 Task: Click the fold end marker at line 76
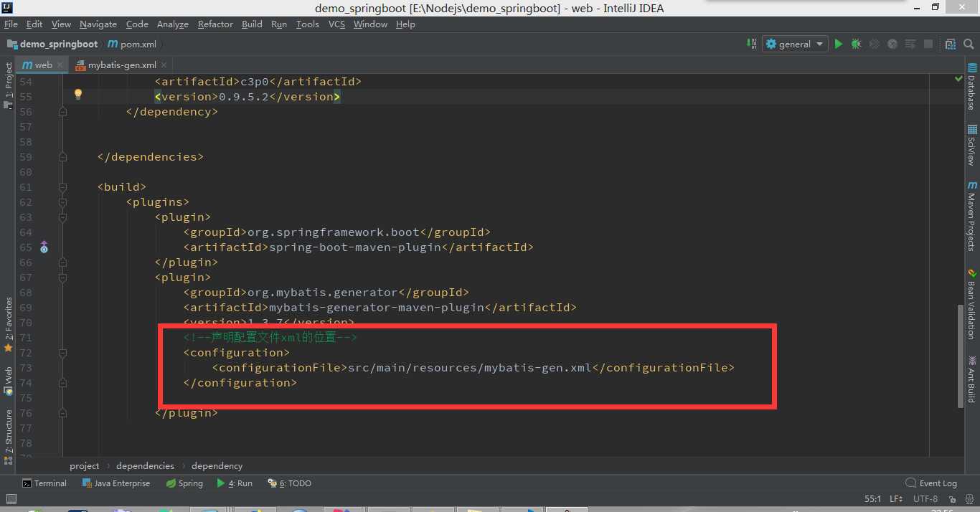pyautogui.click(x=62, y=413)
